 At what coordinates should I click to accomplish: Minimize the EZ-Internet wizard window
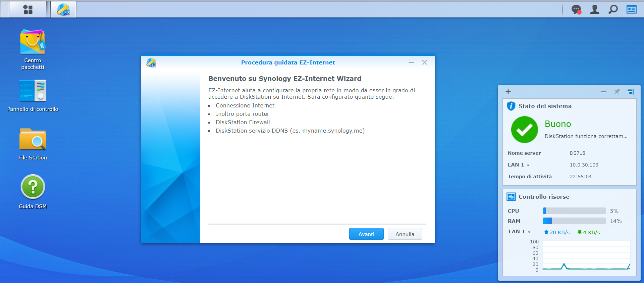coord(411,62)
